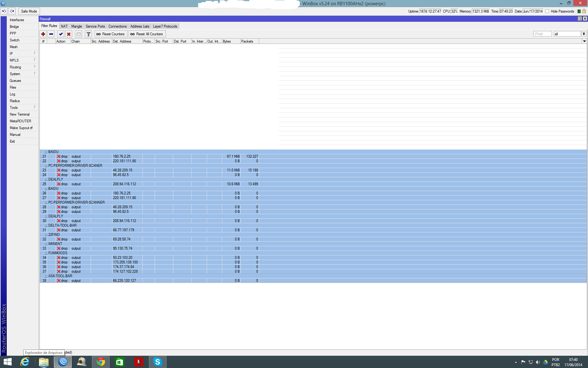Click the Find input field
588x368 pixels.
coord(542,34)
